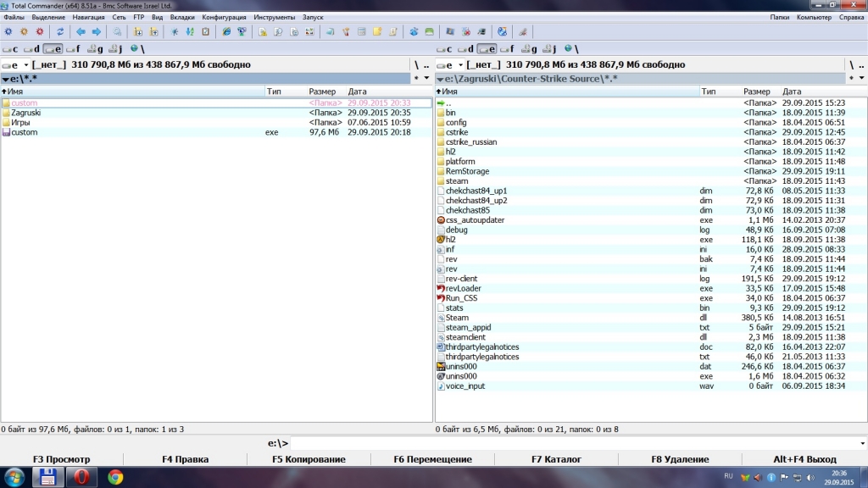This screenshot has height=488, width=868.
Task: Click F8 Удаление button
Action: [x=680, y=459]
